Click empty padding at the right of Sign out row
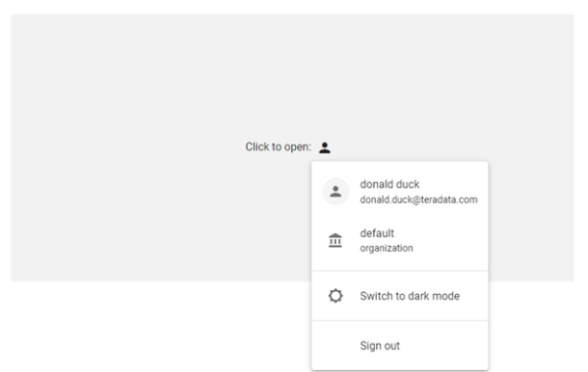This screenshot has height=372, width=588. [x=446, y=346]
